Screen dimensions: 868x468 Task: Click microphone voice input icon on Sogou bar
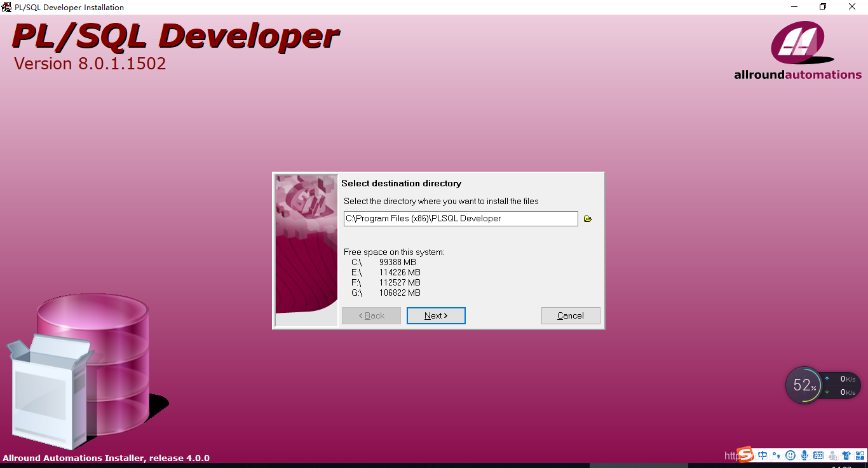pos(804,455)
